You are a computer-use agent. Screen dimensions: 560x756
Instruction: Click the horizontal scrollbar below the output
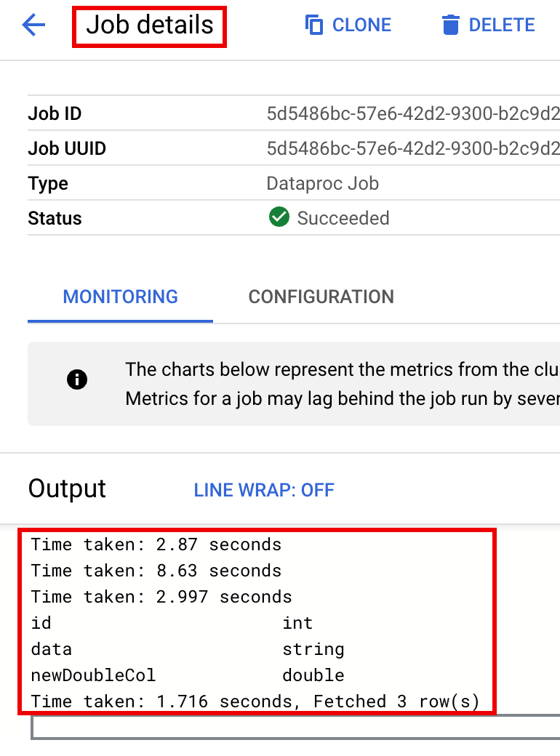click(x=291, y=728)
